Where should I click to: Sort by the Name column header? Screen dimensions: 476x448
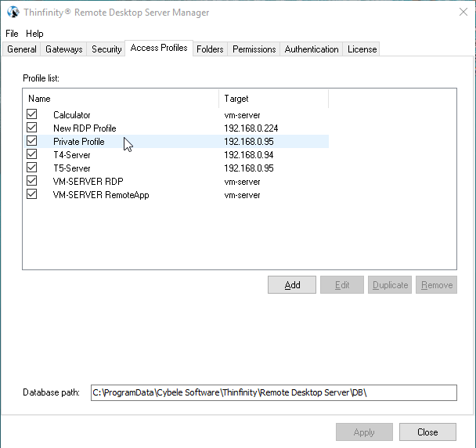121,99
